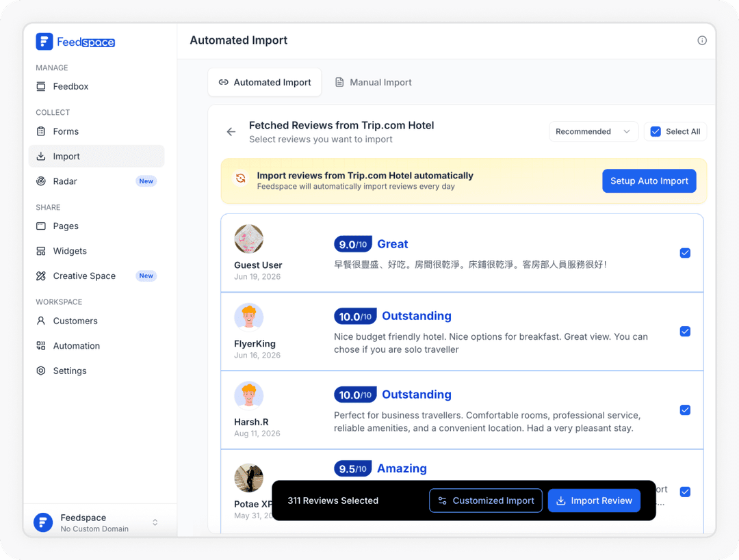739x560 pixels.
Task: Click the Jun 19, 2026 date
Action: 257,276
